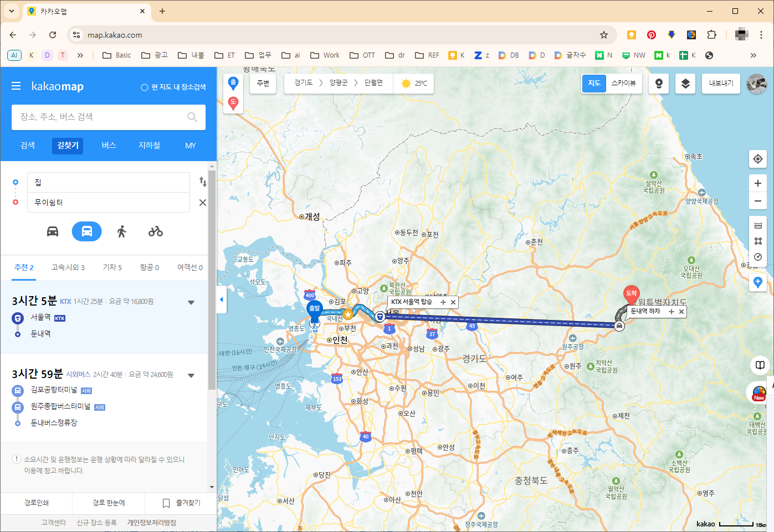Select the distance measuring tool
Image resolution: width=774 pixels, height=532 pixels.
[758, 225]
